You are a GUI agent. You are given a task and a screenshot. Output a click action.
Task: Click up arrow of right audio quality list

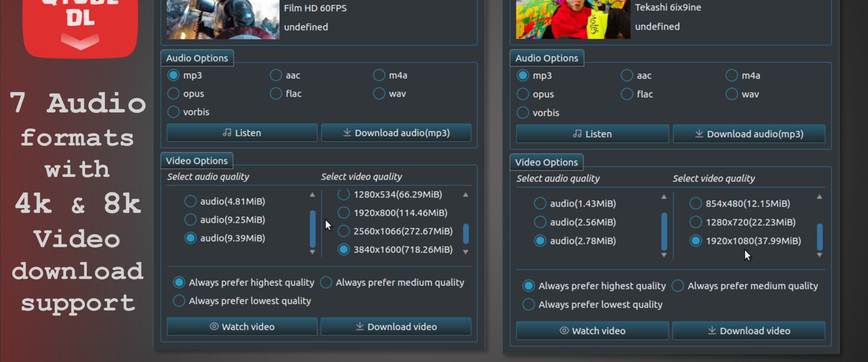(x=664, y=197)
